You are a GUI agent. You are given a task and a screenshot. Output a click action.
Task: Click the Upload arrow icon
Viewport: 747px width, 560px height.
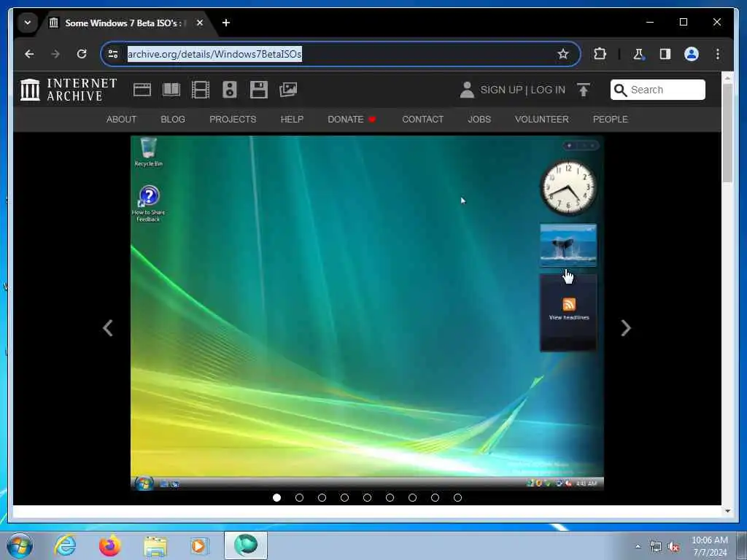(x=584, y=90)
